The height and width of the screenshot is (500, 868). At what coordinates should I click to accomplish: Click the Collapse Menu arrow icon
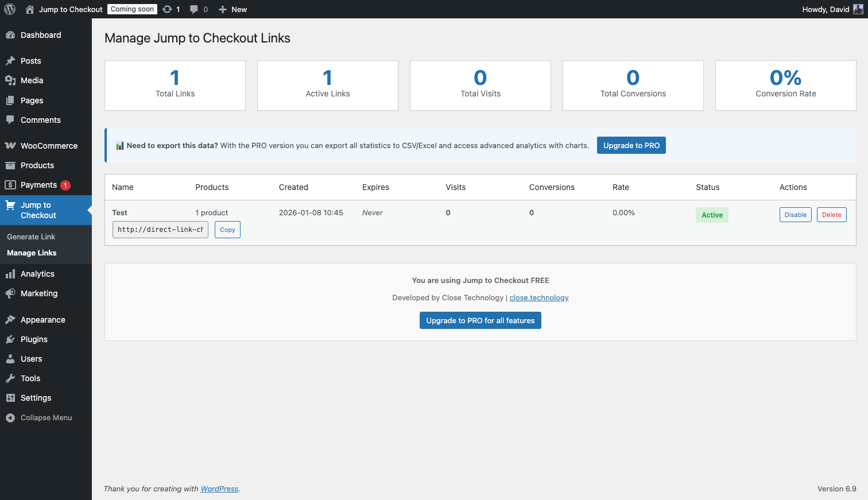[10, 418]
